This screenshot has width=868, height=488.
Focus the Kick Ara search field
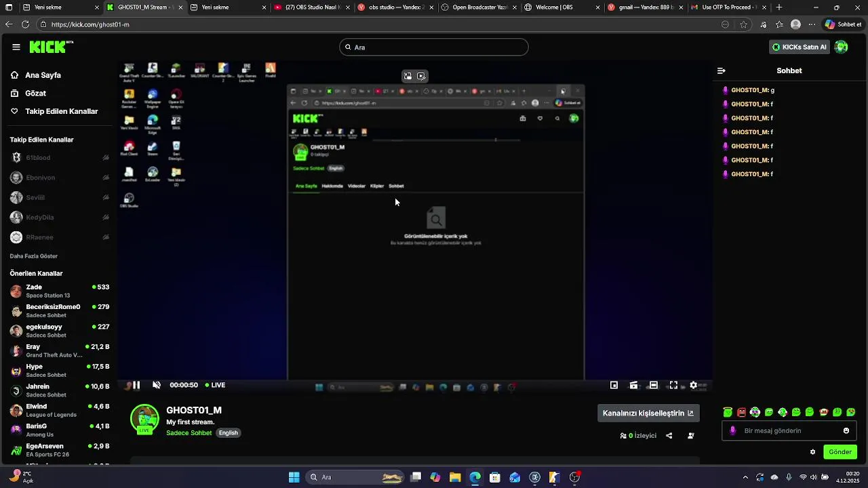tap(434, 47)
